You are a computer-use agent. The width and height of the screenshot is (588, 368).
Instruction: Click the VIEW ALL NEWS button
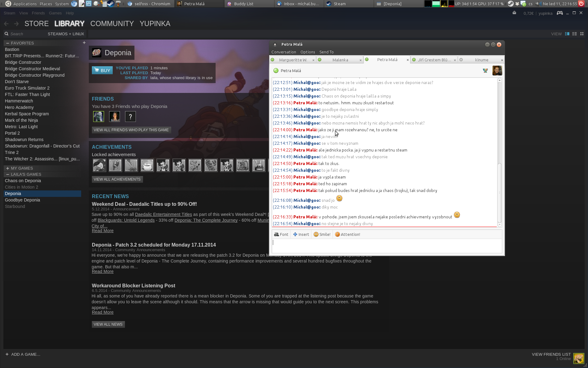(108, 324)
